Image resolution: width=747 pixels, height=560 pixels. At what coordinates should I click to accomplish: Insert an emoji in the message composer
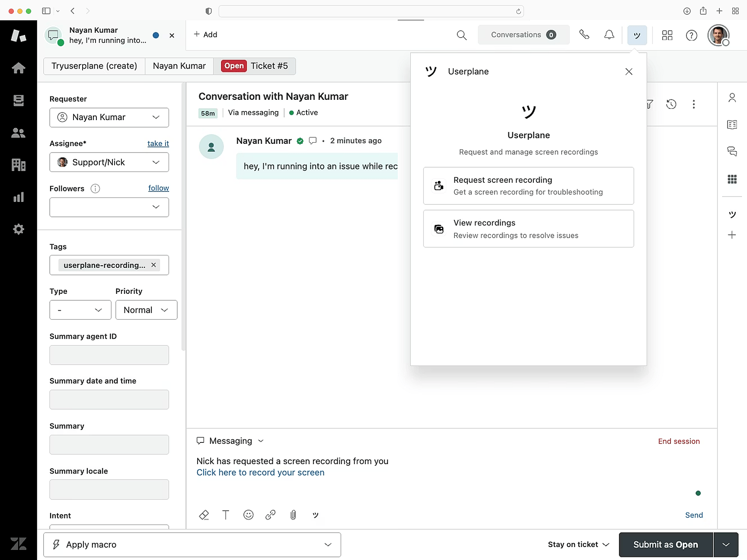(x=248, y=515)
